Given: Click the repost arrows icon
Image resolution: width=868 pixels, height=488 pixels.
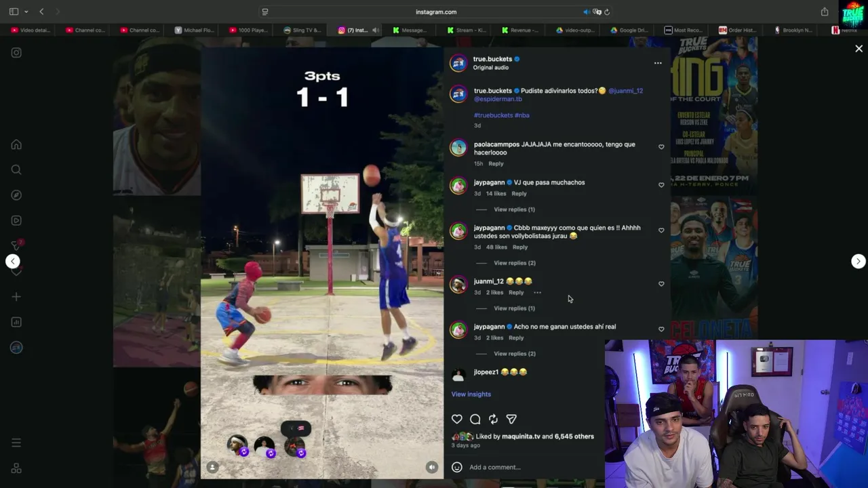Looking at the screenshot, I should 493,420.
